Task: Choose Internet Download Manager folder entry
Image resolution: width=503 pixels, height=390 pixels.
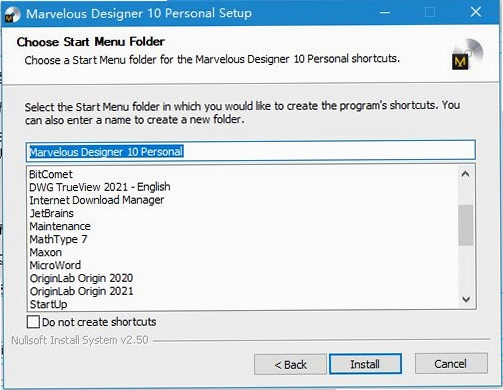Action: [x=97, y=200]
